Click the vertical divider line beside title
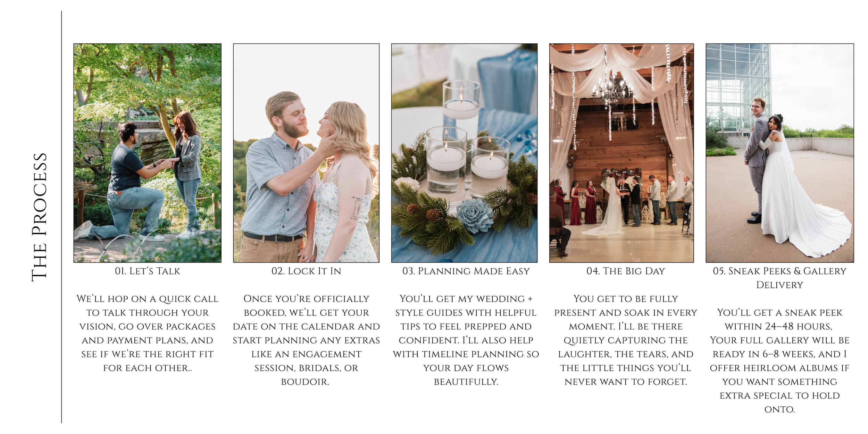This screenshot has width=868, height=434. pyautogui.click(x=61, y=217)
